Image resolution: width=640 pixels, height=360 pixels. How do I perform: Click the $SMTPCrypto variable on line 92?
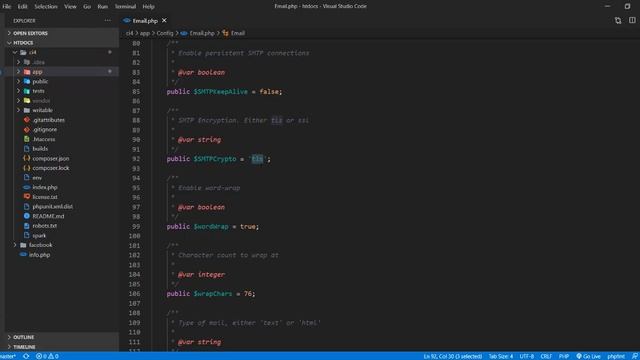click(x=215, y=159)
